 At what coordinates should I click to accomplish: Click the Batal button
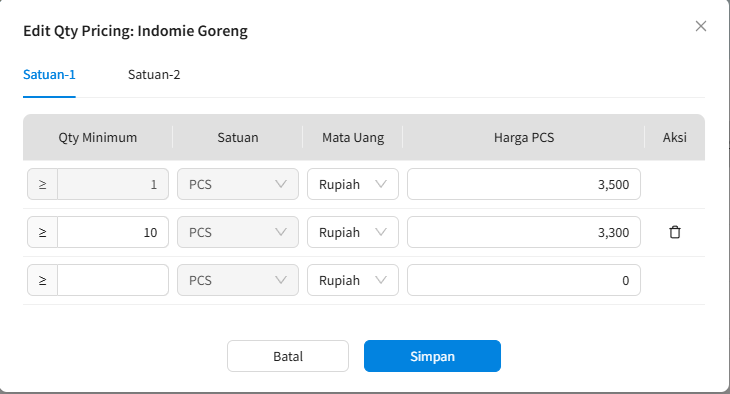coord(288,356)
